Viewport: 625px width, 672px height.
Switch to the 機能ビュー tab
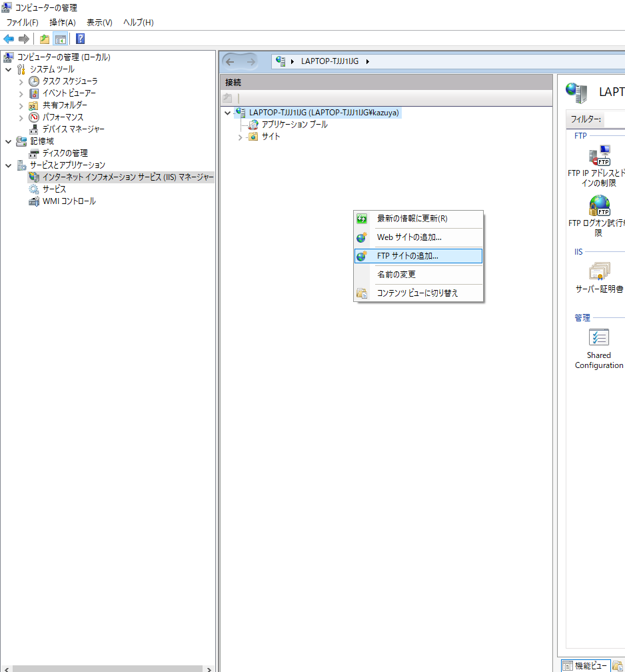tap(585, 665)
